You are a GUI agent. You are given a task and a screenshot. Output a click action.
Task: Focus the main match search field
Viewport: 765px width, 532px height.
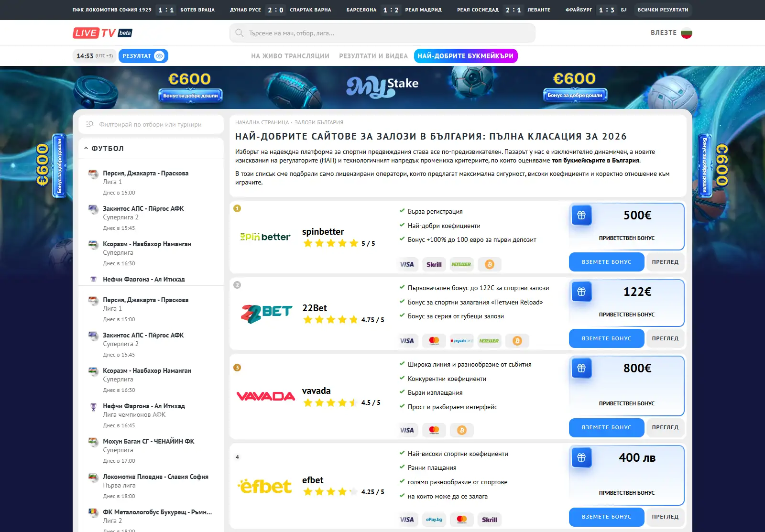point(382,33)
